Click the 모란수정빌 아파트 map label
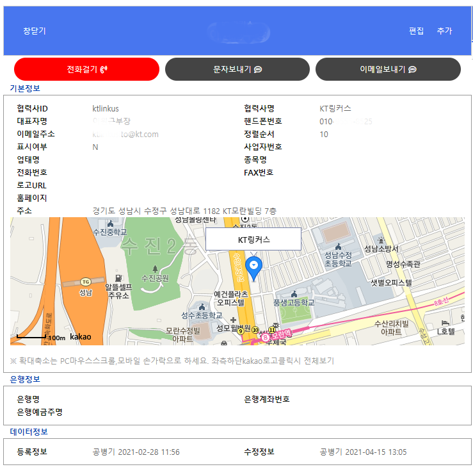 point(183,334)
